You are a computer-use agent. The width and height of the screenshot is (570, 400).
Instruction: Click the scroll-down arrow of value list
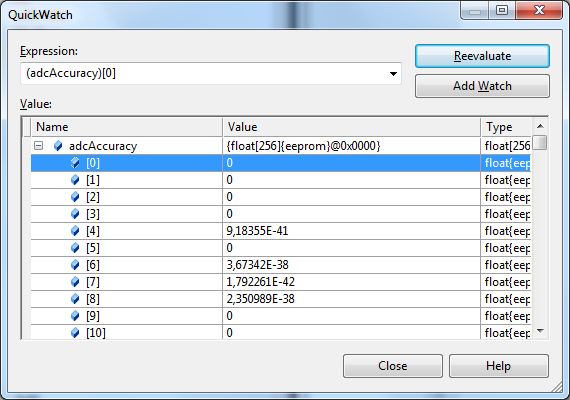click(540, 331)
